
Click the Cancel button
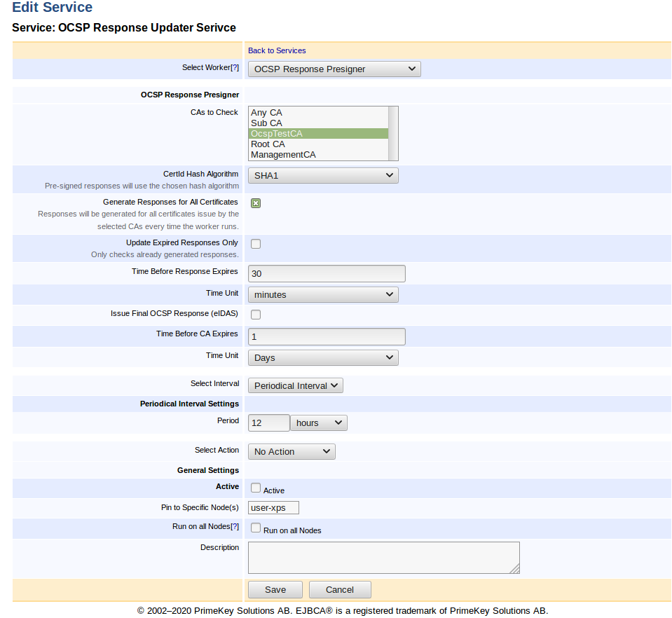click(x=340, y=589)
